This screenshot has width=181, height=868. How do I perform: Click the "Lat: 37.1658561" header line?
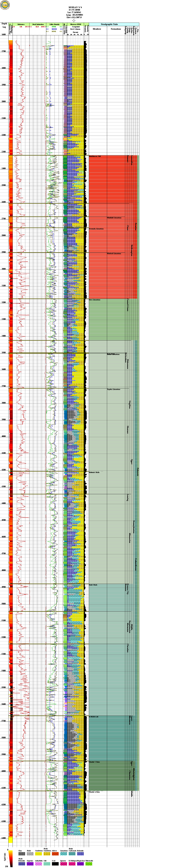pyautogui.click(x=74, y=12)
